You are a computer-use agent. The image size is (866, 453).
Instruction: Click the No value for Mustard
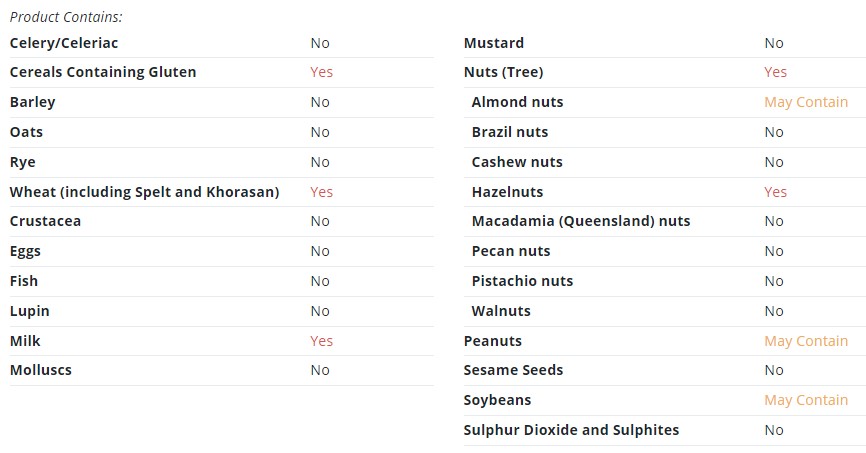tap(774, 43)
